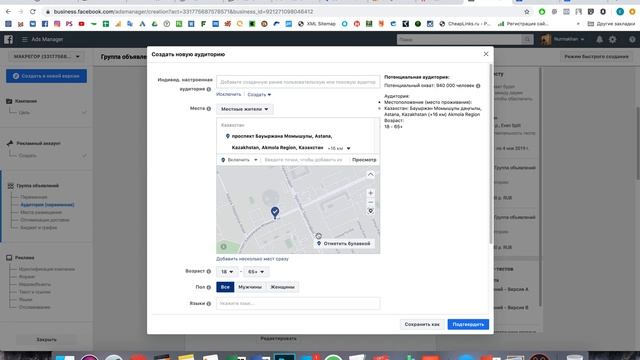Select Идентификация компании in sidebar tree
The height and width of the screenshot is (360, 640).
47,269
